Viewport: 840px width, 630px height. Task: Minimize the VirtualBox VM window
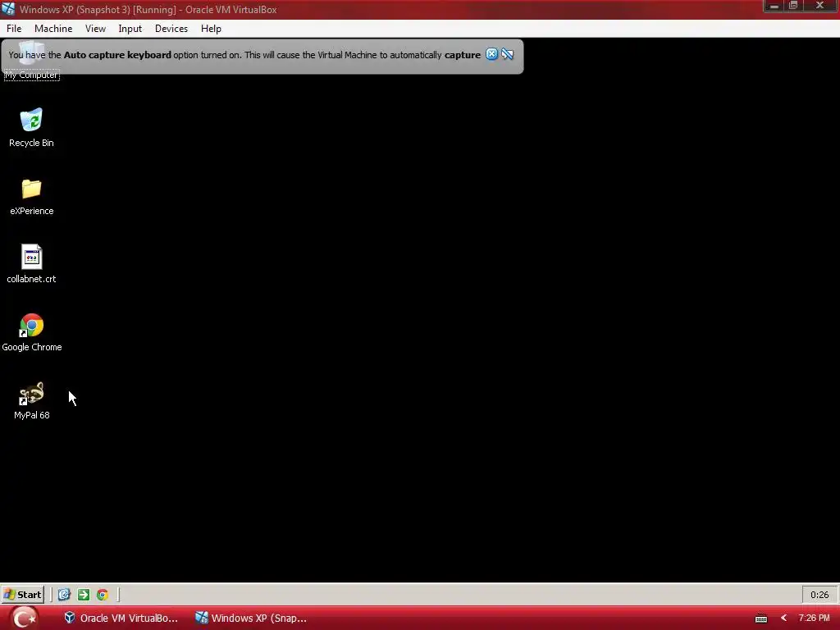(774, 6)
